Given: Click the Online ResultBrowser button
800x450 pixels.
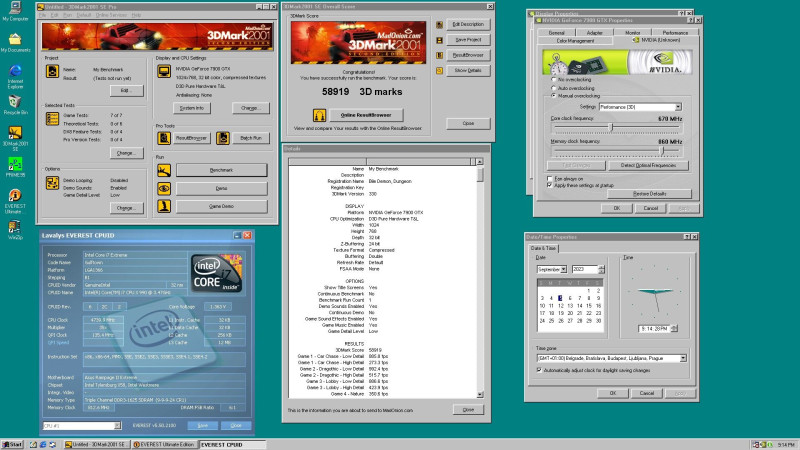Looking at the screenshot, I should click(x=366, y=115).
